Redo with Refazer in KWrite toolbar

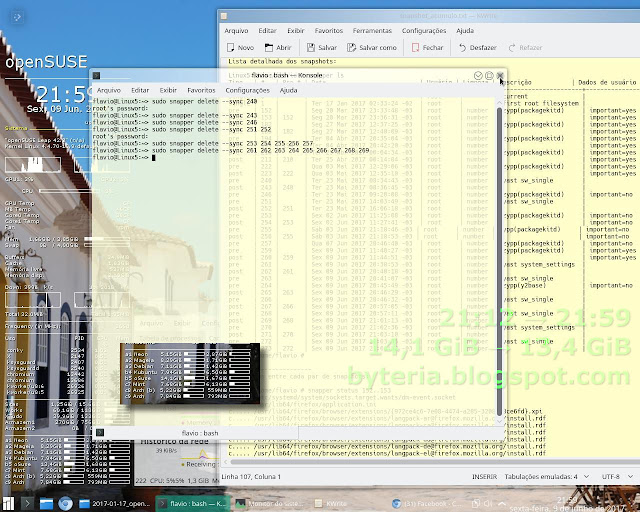[x=525, y=48]
